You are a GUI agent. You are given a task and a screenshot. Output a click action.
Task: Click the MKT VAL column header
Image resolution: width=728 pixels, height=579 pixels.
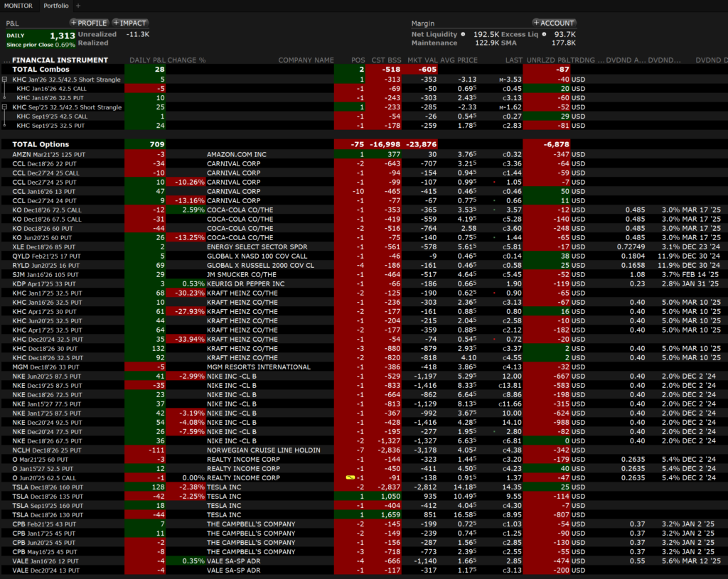click(x=422, y=60)
